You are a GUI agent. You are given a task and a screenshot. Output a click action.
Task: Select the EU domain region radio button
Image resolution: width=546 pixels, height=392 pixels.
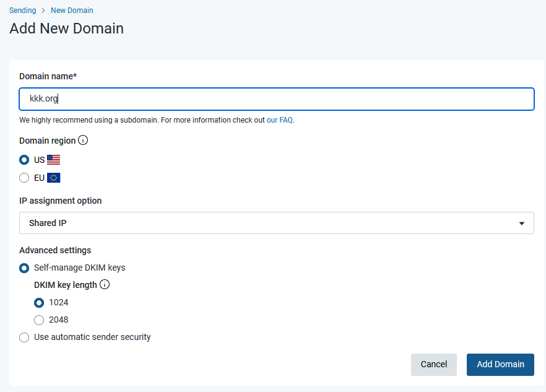tap(24, 178)
